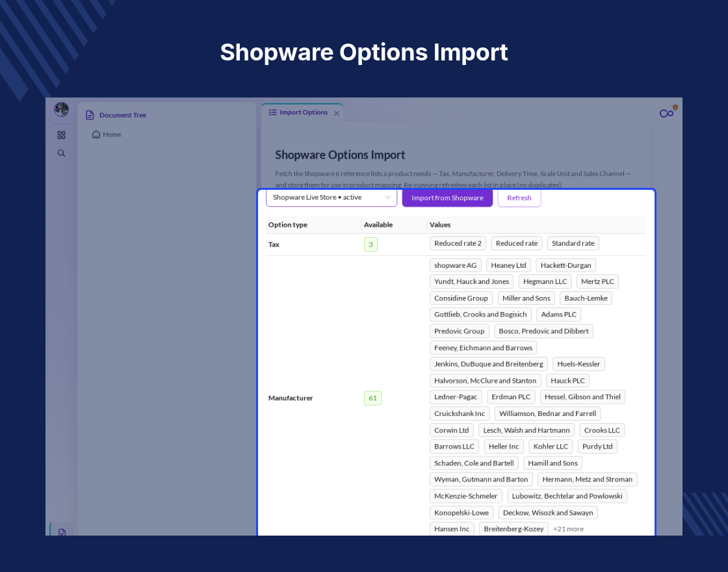This screenshot has height=572, width=728.
Task: Click the Lesch, Walsh and Hartmann tag
Action: click(526, 430)
